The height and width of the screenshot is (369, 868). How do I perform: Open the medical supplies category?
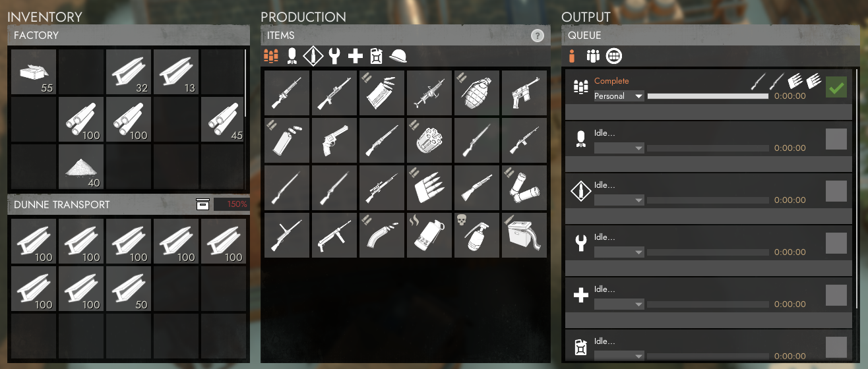356,56
